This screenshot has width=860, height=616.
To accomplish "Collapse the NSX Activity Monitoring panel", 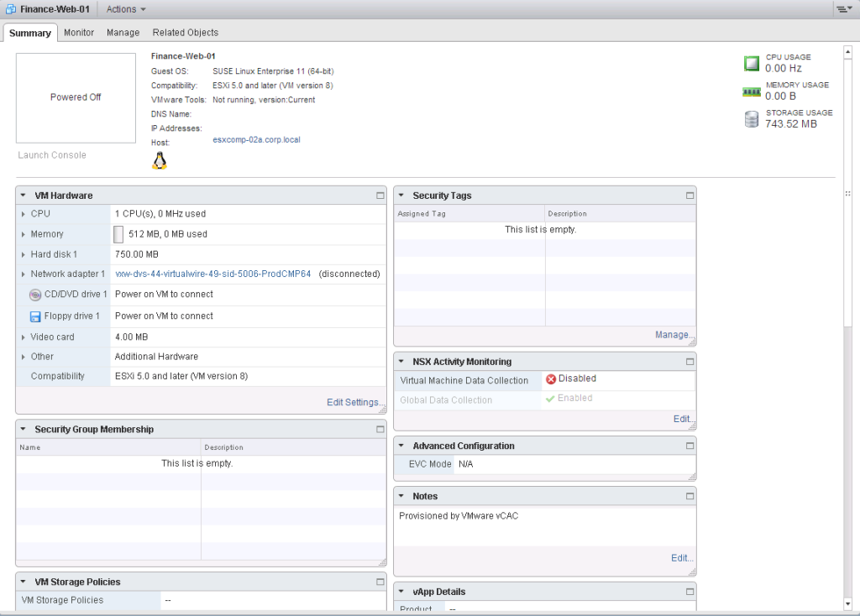I will [x=401, y=361].
